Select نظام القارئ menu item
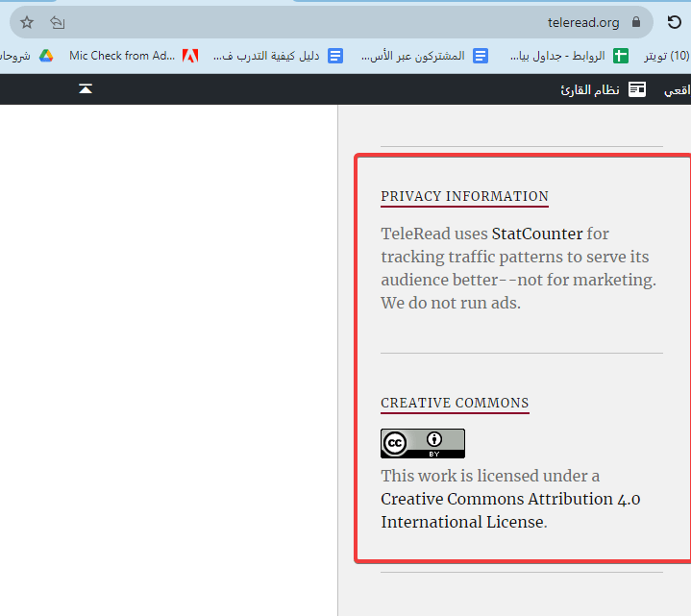Viewport: 691px width, 616px height. pos(590,89)
